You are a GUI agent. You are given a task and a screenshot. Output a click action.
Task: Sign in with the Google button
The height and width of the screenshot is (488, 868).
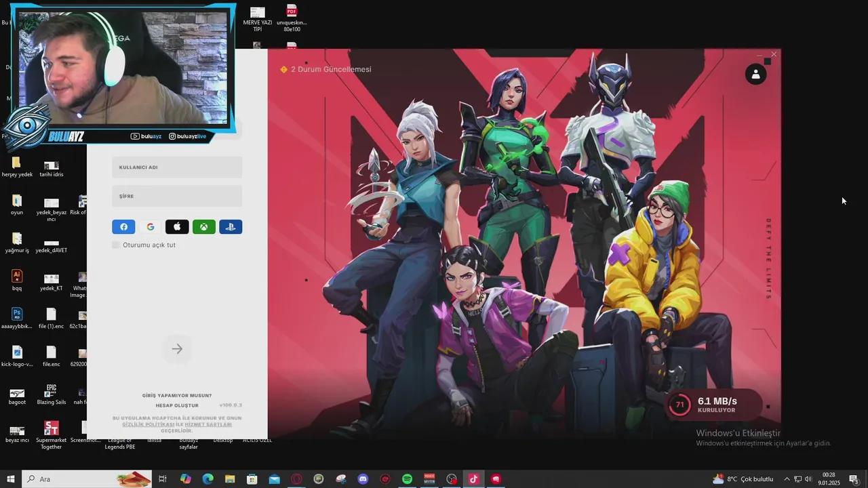(151, 227)
